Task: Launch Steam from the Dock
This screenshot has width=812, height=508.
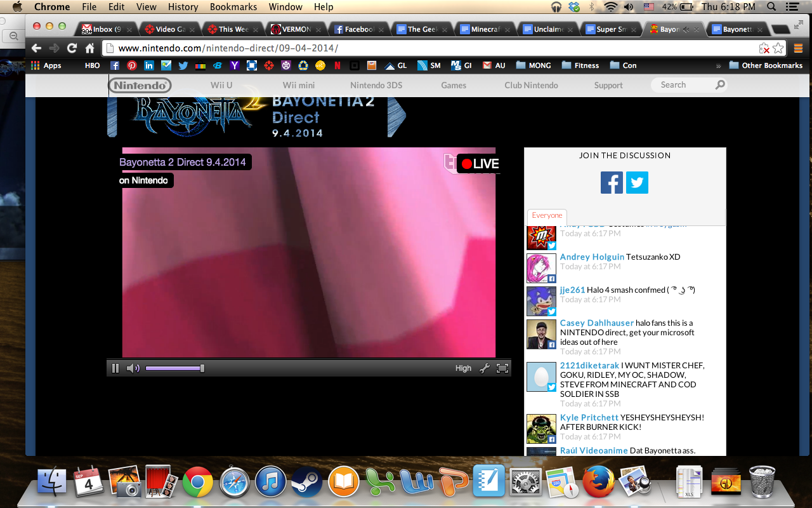Action: coord(307,483)
